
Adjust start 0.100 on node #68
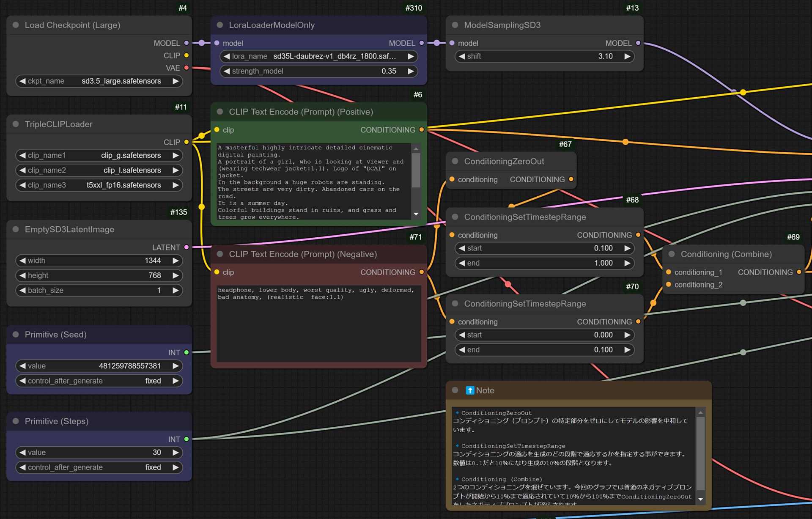click(x=545, y=248)
